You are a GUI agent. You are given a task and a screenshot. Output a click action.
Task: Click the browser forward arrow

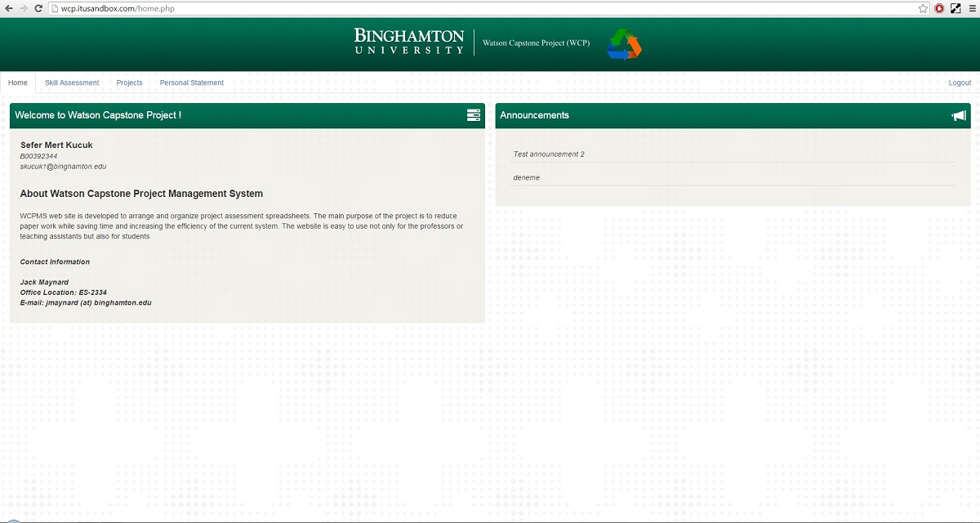pyautogui.click(x=23, y=8)
